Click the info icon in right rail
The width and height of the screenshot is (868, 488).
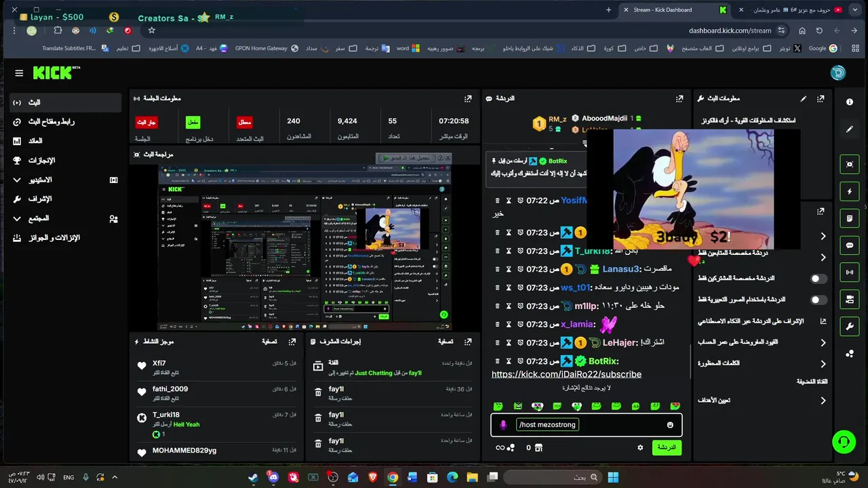pos(850,102)
